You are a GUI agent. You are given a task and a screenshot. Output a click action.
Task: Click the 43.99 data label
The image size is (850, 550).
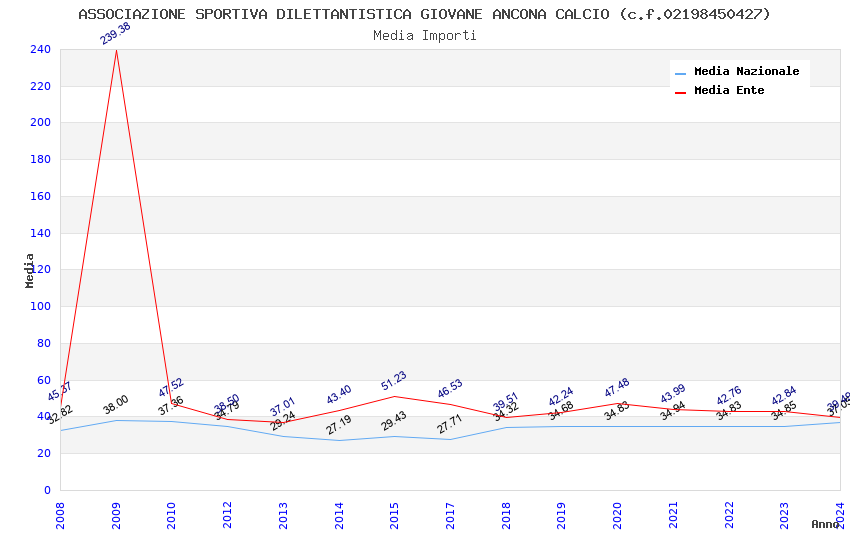pyautogui.click(x=673, y=394)
